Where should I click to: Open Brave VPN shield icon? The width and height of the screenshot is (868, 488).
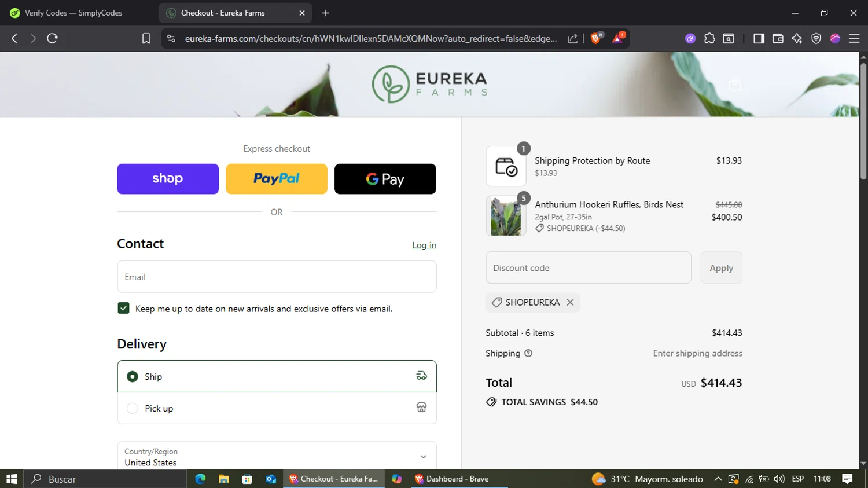click(x=816, y=38)
